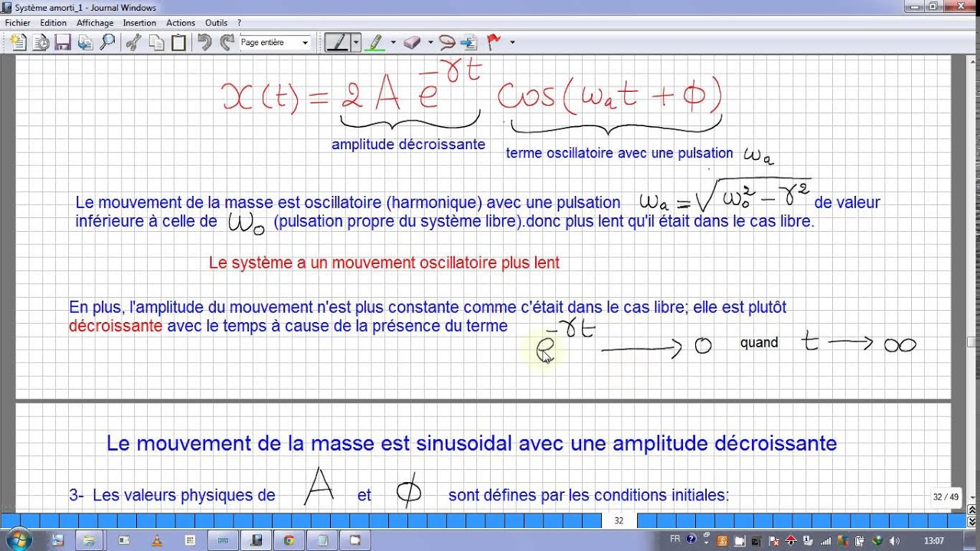Open the Page entière zoom dropdown
The image size is (980, 551).
(x=275, y=43)
